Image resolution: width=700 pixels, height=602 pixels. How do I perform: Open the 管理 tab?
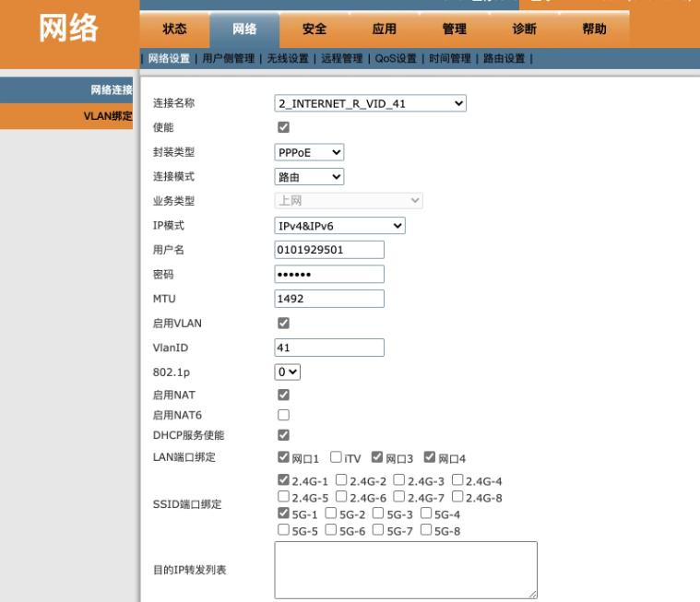[x=455, y=30]
